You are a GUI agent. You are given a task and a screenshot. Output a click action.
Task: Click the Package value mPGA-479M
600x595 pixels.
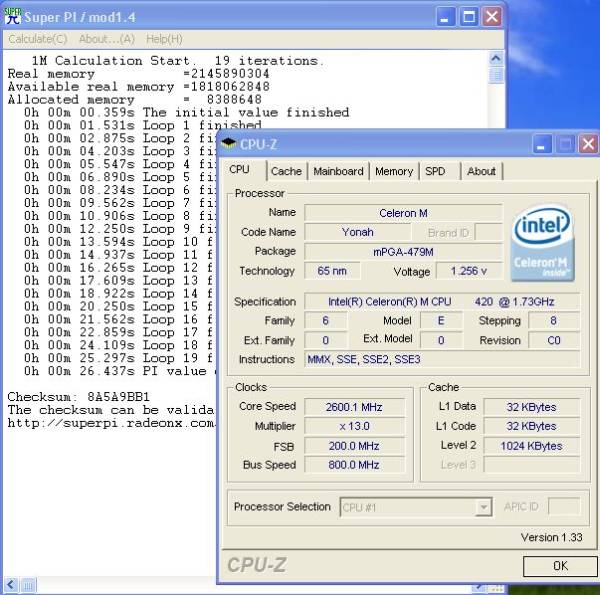pos(403,252)
